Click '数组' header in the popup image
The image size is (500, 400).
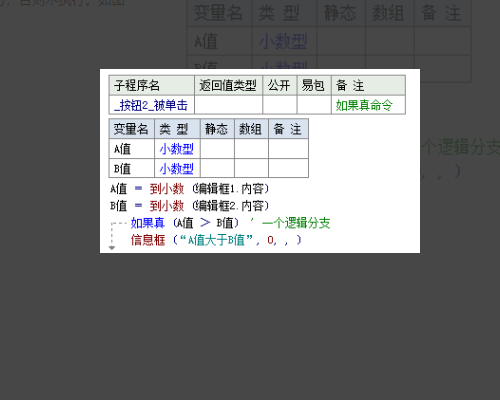(251, 129)
